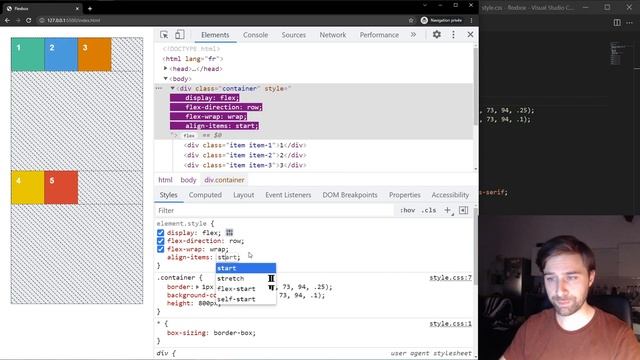
Task: Select html in the breadcrumb bar
Action: (165, 180)
